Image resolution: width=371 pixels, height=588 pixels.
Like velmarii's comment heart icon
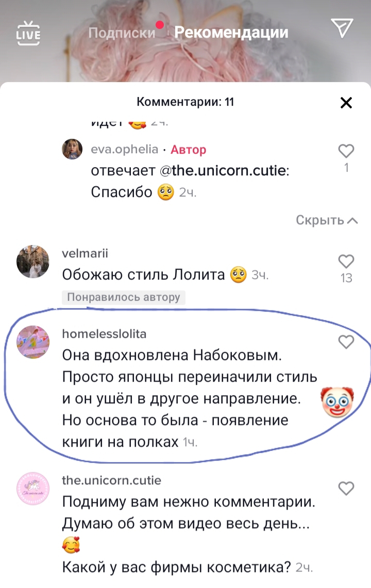coord(346,262)
